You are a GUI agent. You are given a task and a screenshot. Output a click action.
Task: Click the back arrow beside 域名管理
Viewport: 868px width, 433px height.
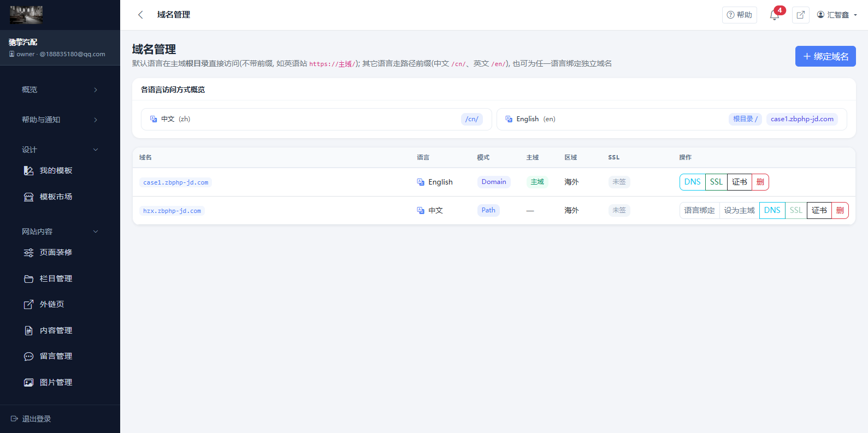click(x=140, y=15)
